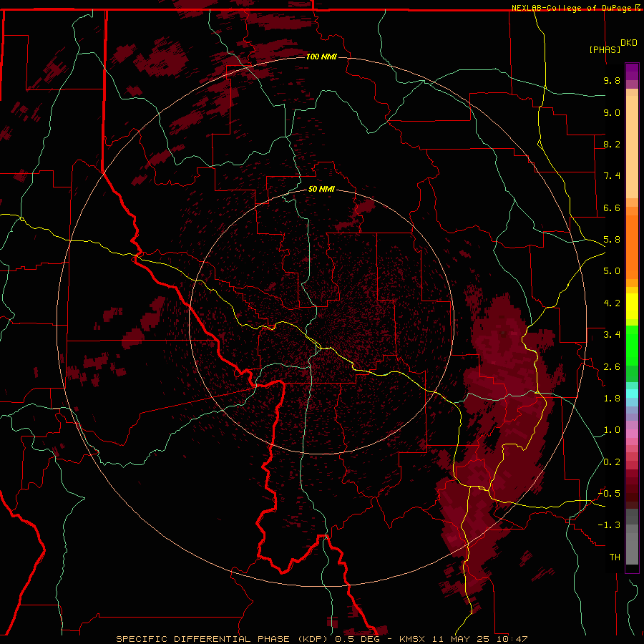
Task: Click the NEXLAB-College of DuPage credit text
Action: click(572, 8)
